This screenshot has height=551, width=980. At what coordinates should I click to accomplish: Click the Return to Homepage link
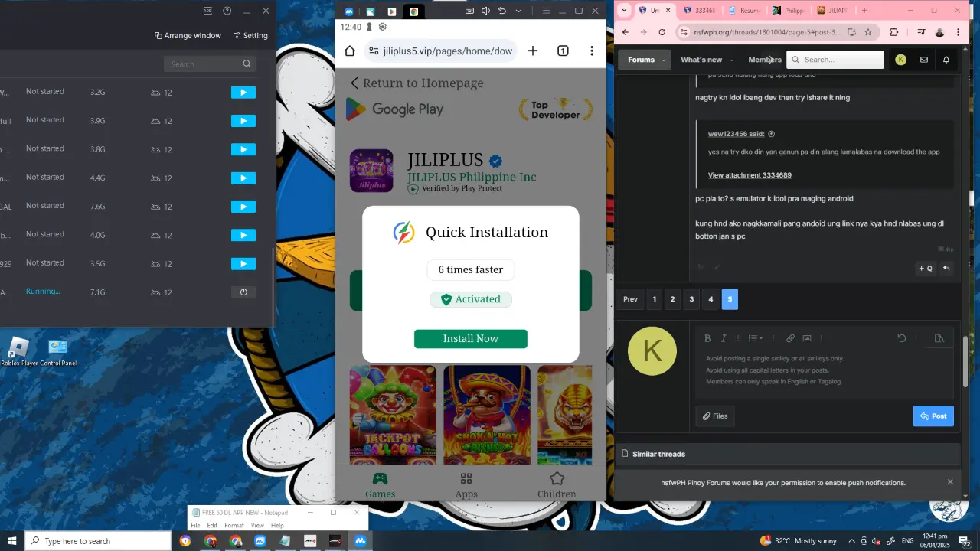pyautogui.click(x=416, y=83)
